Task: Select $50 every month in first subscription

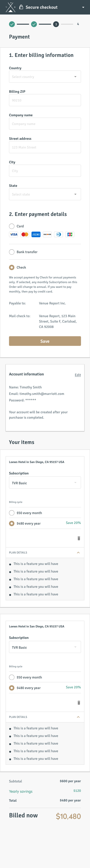Action: (11, 513)
